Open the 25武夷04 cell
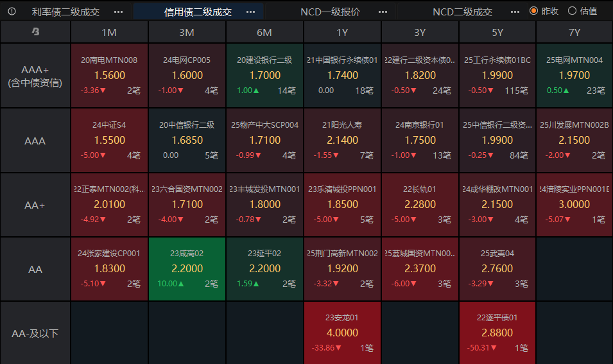613x364 pixels. coord(497,269)
